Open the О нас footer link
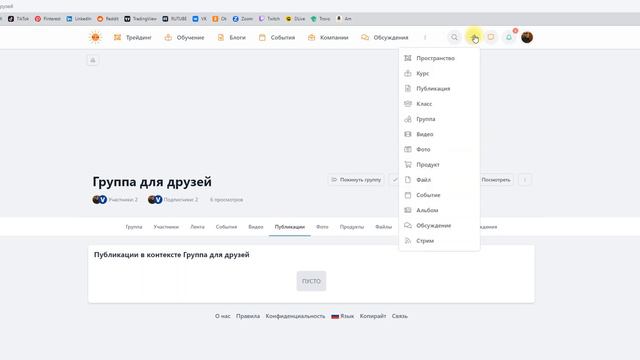Viewport: 640px width, 360px height. point(222,316)
